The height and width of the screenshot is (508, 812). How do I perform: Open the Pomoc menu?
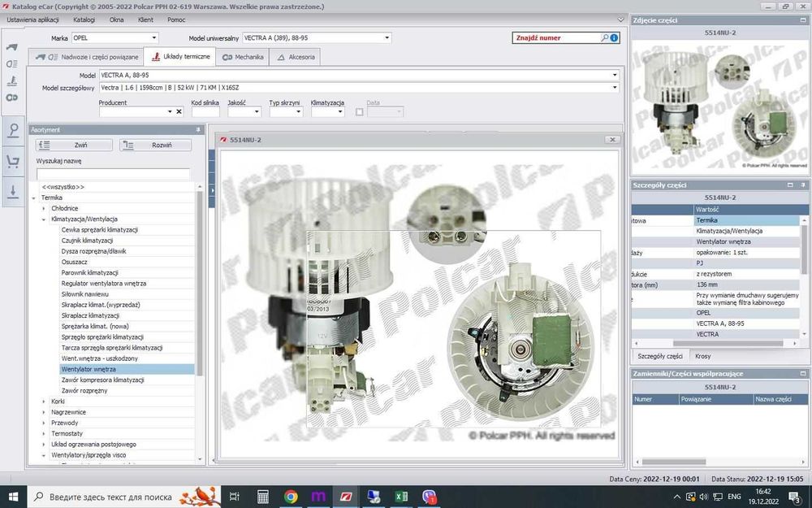click(x=176, y=20)
